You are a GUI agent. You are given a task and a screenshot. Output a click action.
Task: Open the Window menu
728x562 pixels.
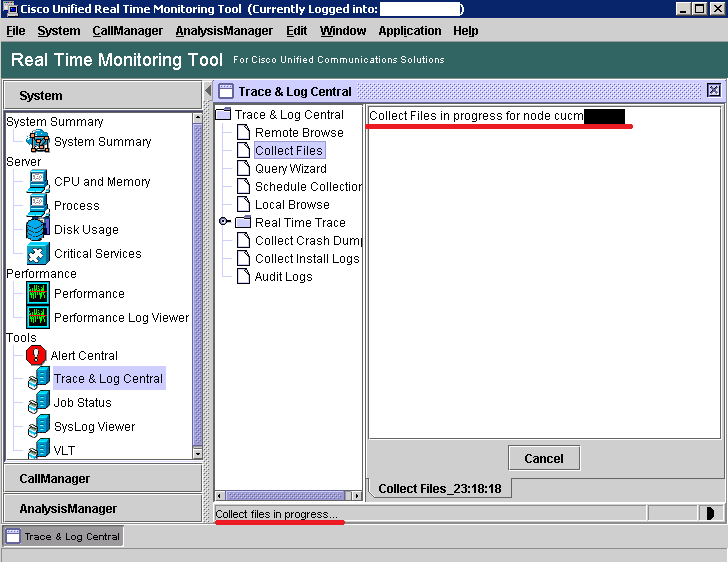click(x=343, y=31)
